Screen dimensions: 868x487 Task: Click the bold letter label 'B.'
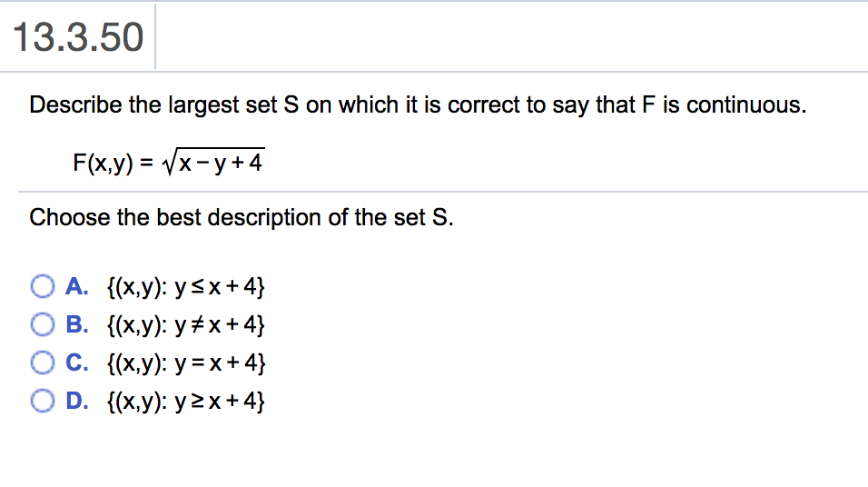coord(77,325)
